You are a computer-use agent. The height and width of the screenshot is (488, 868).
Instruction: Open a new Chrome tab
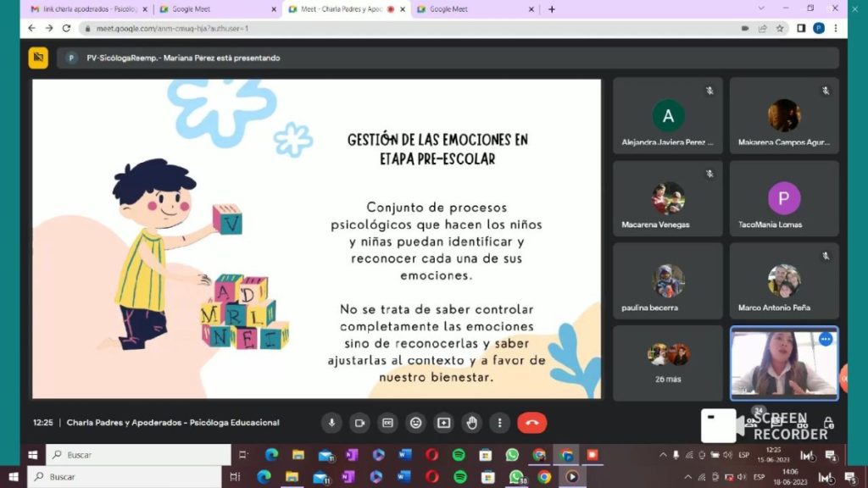click(552, 9)
